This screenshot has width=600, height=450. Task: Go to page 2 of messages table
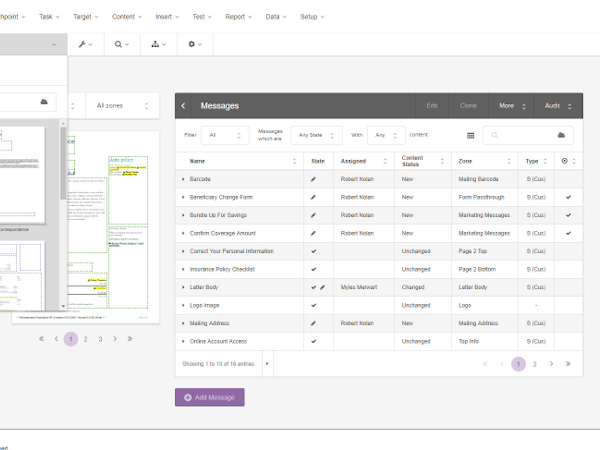point(535,364)
